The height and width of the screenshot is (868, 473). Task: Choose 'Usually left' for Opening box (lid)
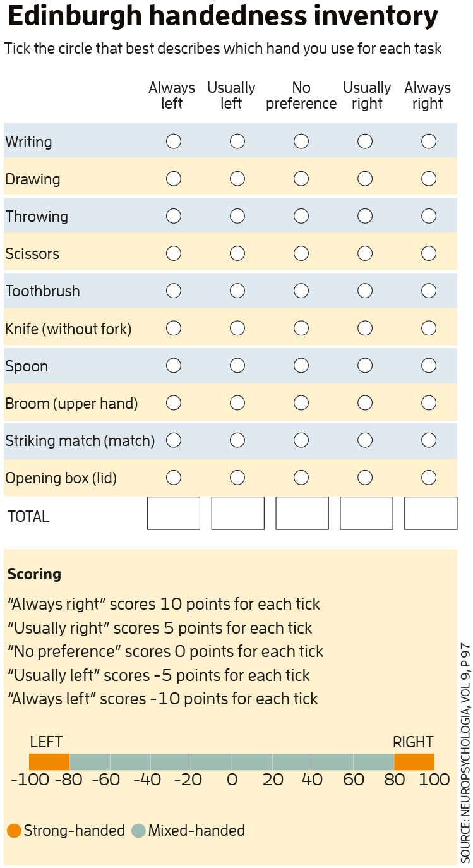237,477
